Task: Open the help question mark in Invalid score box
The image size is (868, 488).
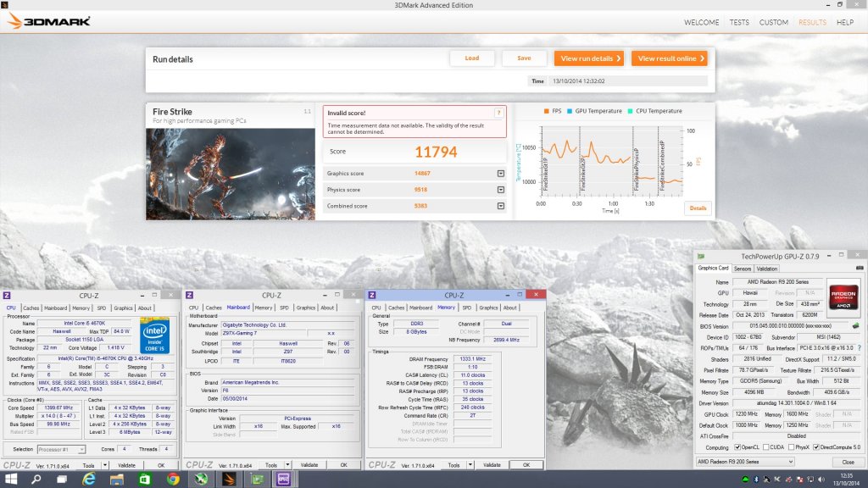Action: click(498, 113)
